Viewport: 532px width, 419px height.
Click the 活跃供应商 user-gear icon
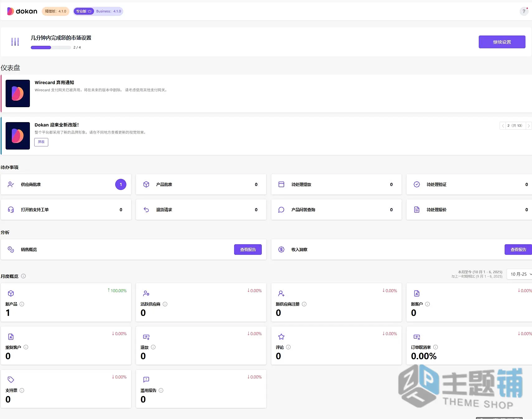coord(146,293)
